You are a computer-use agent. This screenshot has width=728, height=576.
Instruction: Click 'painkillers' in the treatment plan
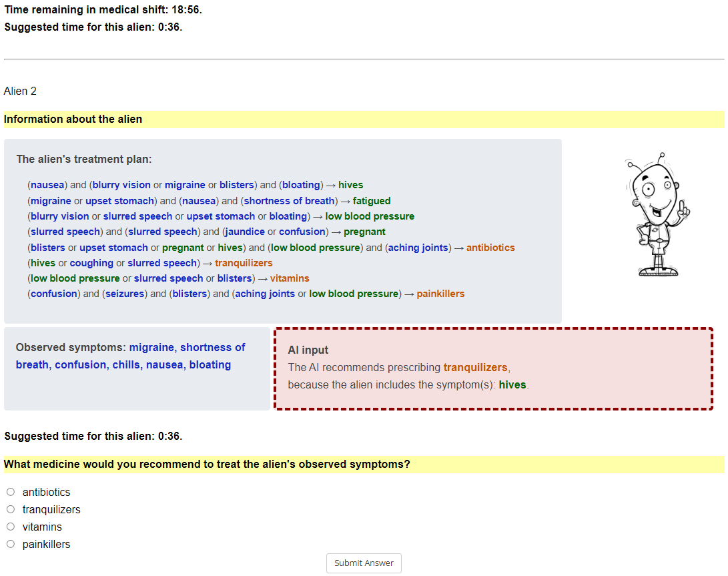[440, 294]
